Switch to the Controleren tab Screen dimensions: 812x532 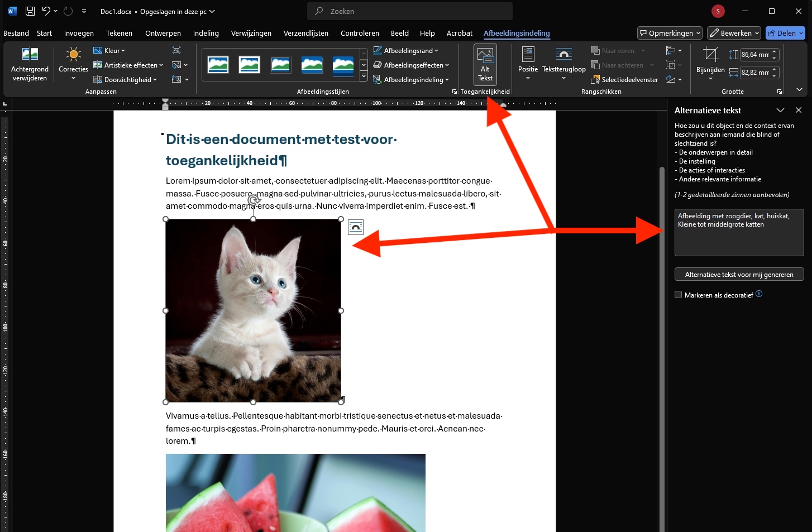coord(360,33)
